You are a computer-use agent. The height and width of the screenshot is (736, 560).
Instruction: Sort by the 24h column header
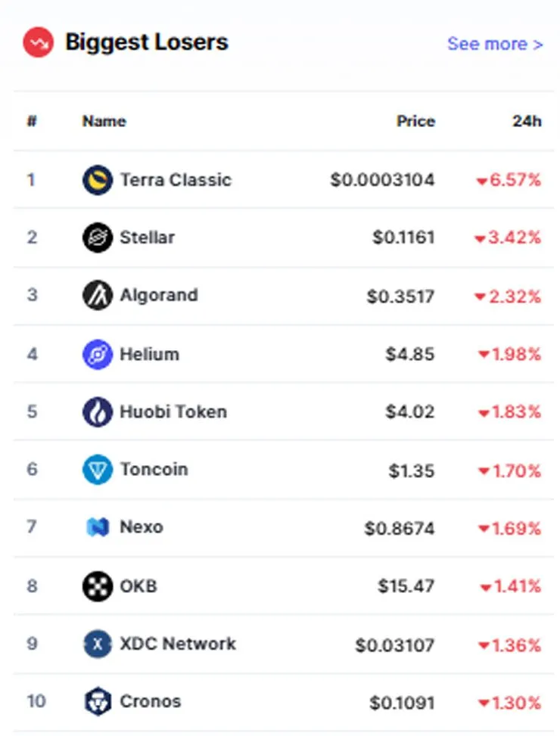coord(527,121)
